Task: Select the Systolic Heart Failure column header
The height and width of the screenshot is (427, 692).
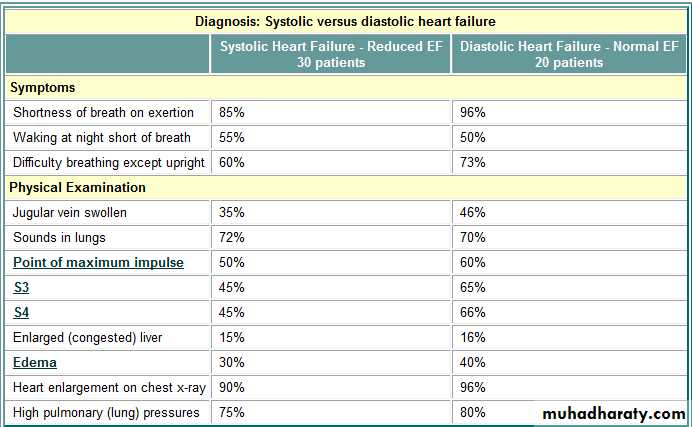Action: (330, 54)
